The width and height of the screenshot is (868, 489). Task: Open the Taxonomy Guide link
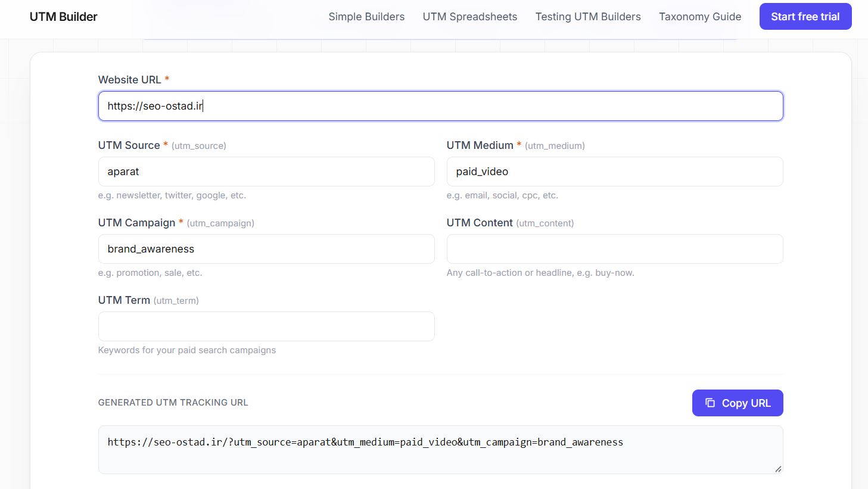click(700, 17)
